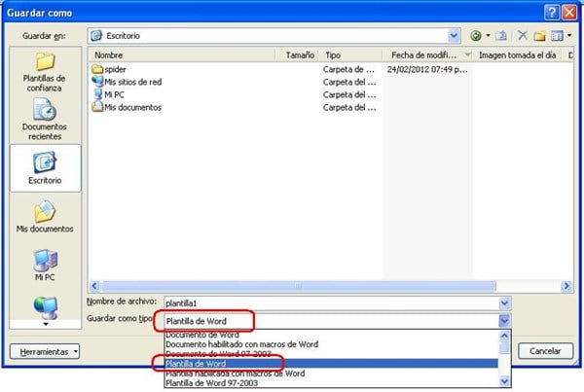This screenshot has width=584, height=392.
Task: Open Mi PC in places bar
Action: click(x=45, y=265)
